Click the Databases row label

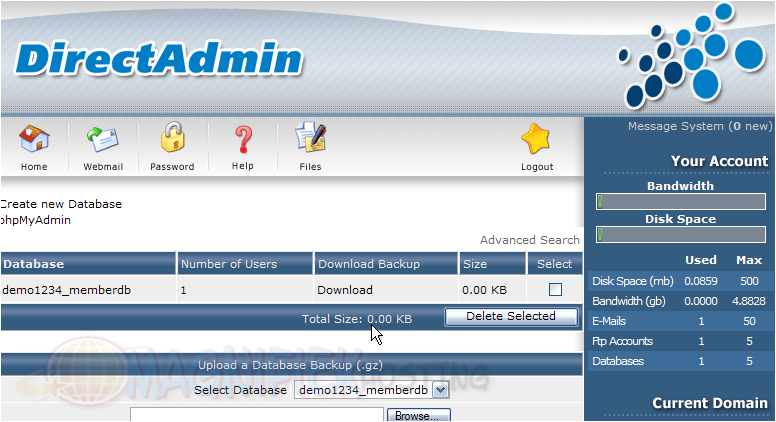(x=618, y=361)
